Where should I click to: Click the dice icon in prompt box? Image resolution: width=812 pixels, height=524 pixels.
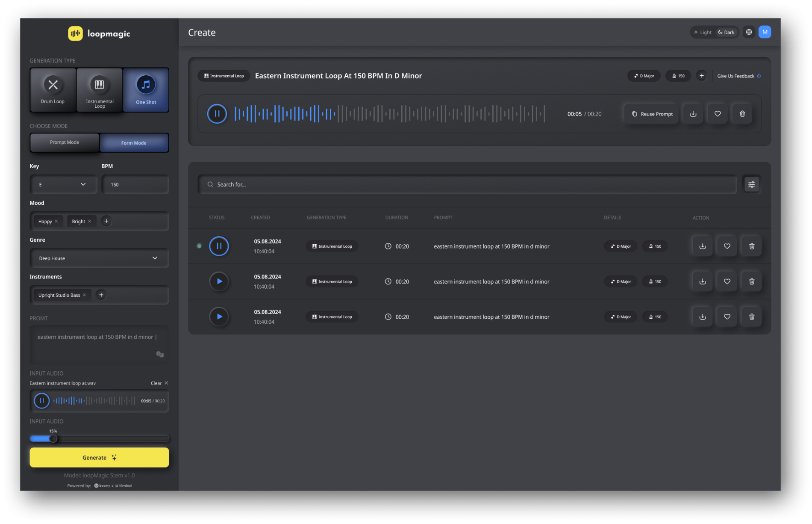(x=160, y=354)
